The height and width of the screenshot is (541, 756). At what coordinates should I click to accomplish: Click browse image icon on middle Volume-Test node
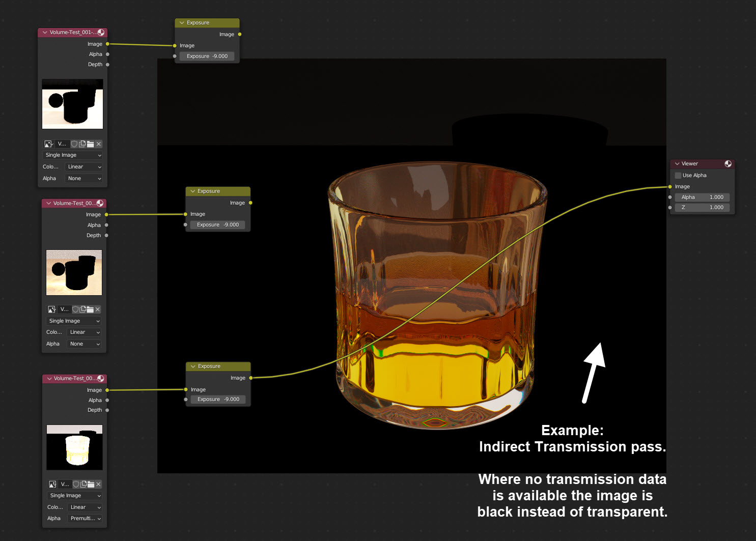[51, 309]
